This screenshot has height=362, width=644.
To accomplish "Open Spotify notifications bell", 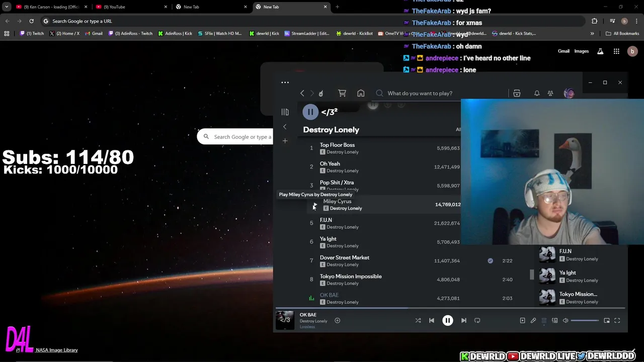I will coord(537,93).
